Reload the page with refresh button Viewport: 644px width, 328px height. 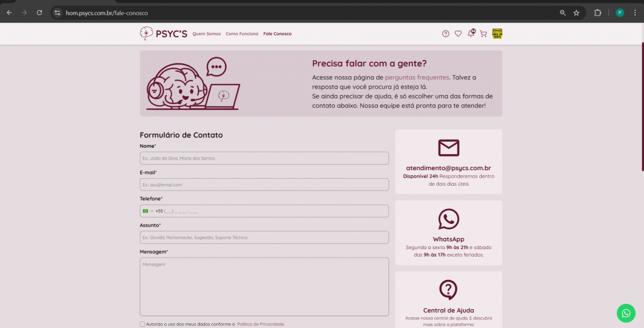click(39, 12)
